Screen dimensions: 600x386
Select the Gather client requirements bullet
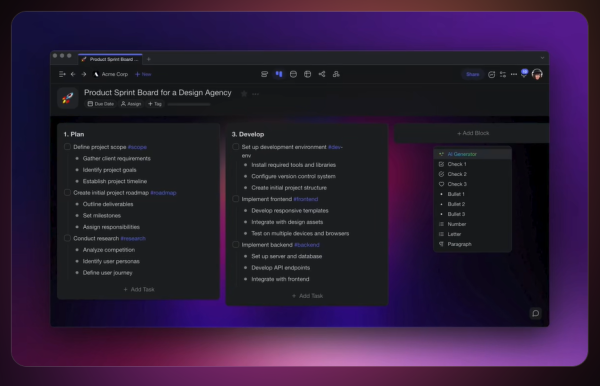[x=117, y=158]
